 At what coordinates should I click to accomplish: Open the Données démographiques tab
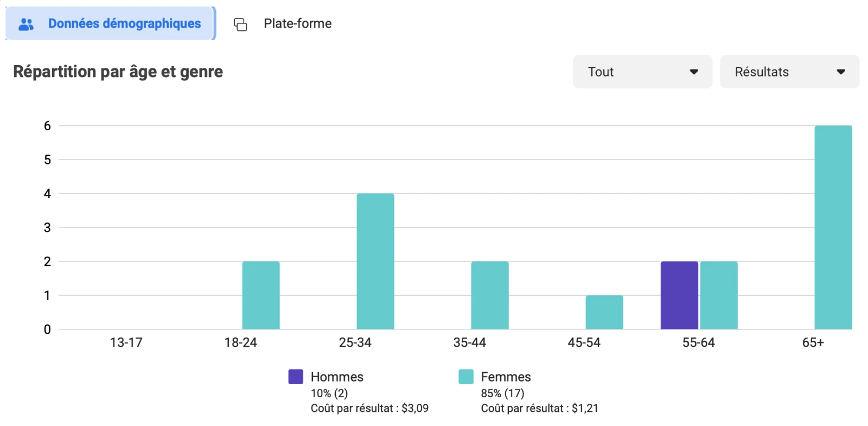[124, 24]
